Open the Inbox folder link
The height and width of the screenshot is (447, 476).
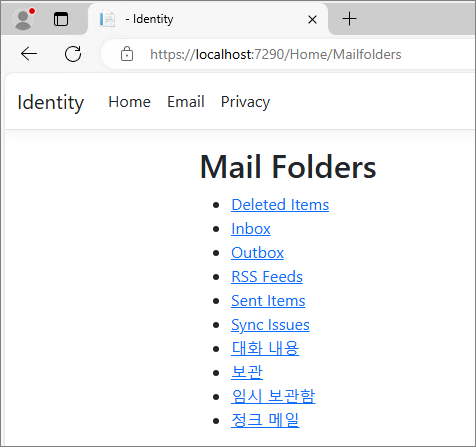(x=251, y=229)
